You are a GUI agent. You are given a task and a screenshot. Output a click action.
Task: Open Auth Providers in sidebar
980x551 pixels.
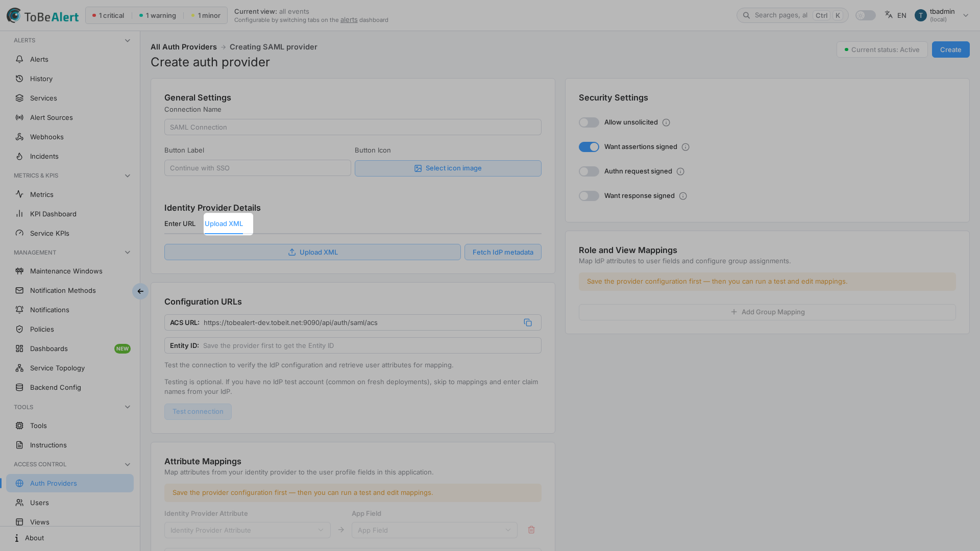70,483
